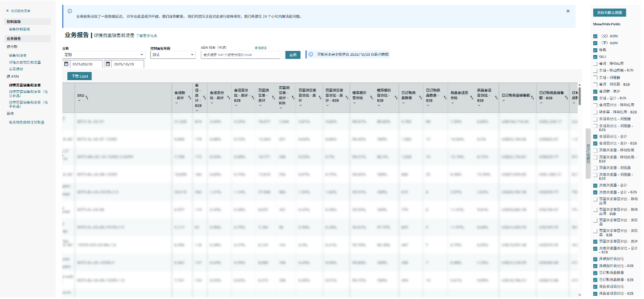Click the info icon in notice banner
The image size is (644, 299).
[70, 11]
